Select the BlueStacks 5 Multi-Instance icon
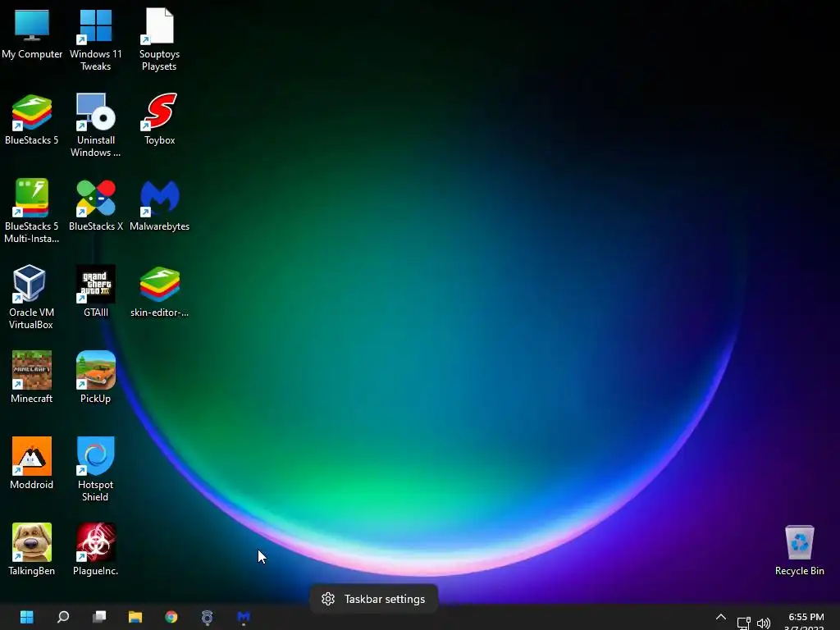 coord(32,211)
